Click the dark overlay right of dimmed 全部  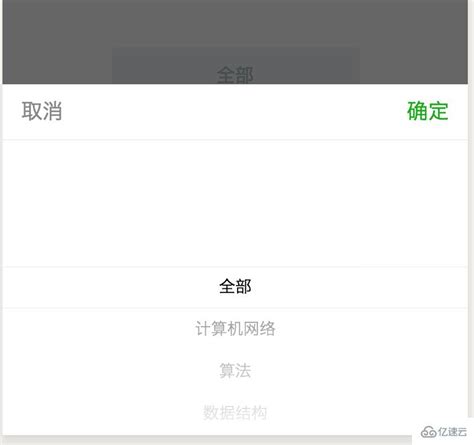tap(414, 63)
